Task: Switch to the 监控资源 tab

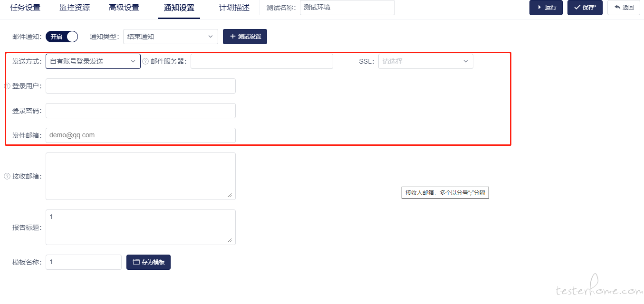Action: [75, 8]
